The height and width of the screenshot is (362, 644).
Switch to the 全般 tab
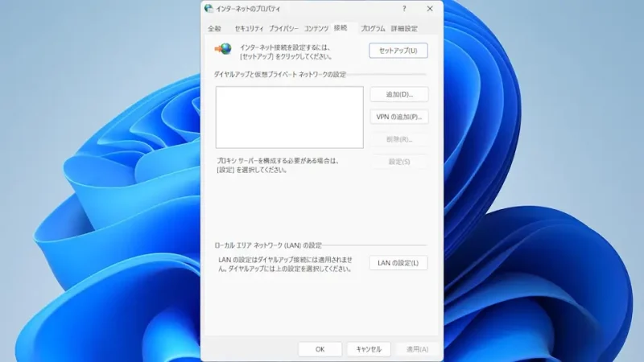[214, 28]
